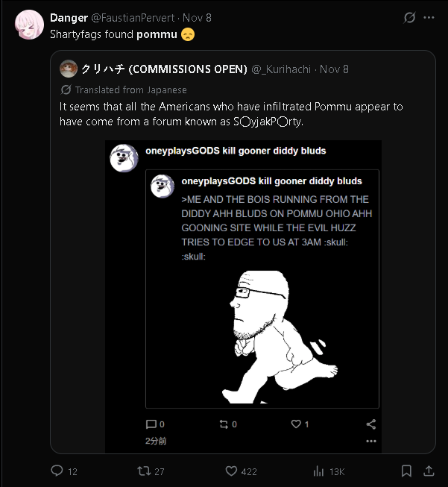Screen dimensions: 448x487
Task: Retweet the post with 27 reposts
Action: 145,471
